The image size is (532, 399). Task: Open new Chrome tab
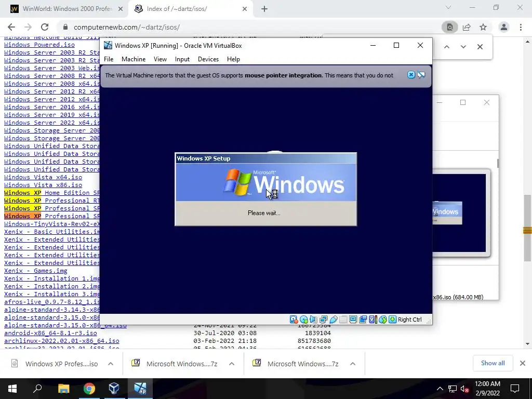[x=264, y=9]
